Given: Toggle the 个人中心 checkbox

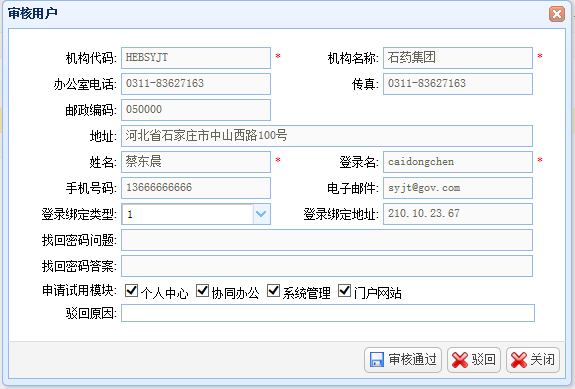Looking at the screenshot, I should click(x=131, y=290).
